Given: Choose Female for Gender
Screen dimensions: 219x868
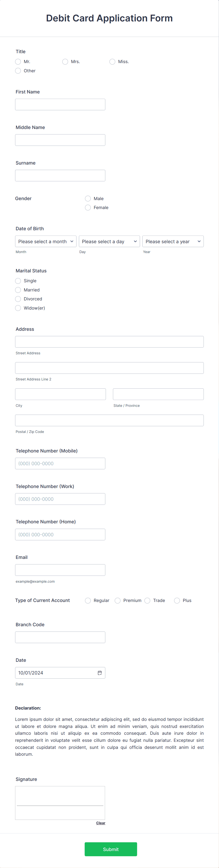Looking at the screenshot, I should [x=88, y=207].
